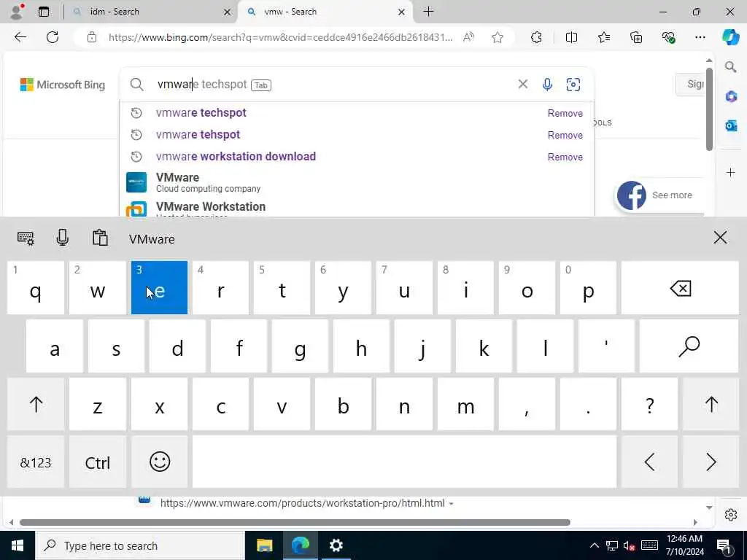
Task: Tap the Ctrl key
Action: pos(97,462)
